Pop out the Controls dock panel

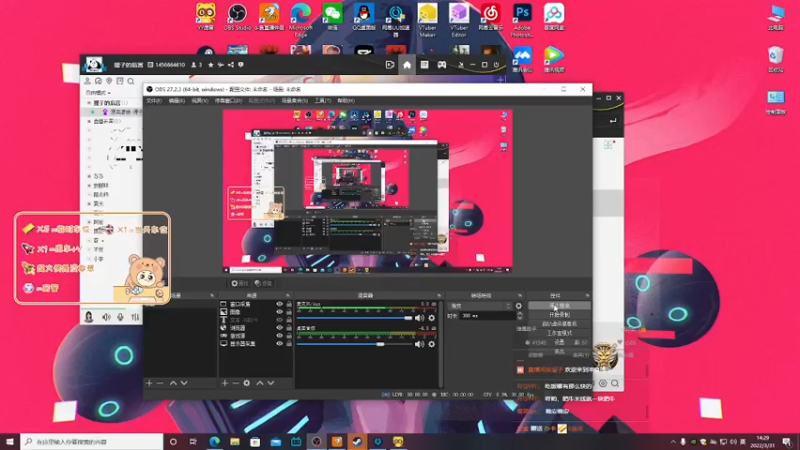click(587, 295)
